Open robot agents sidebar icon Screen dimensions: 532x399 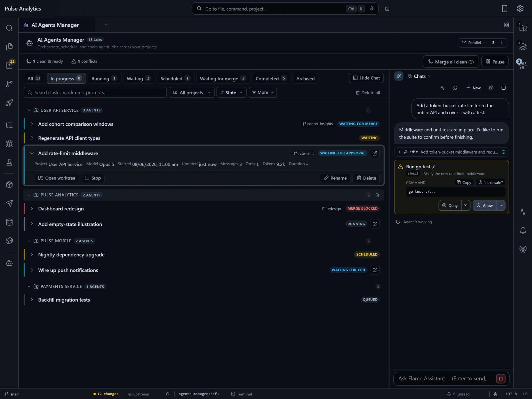[x=9, y=263]
